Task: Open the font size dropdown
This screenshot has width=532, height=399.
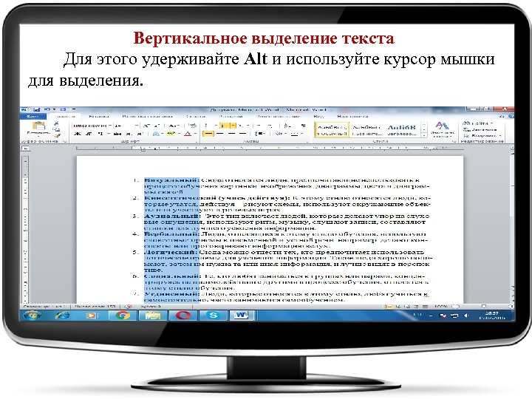Action: [x=137, y=126]
